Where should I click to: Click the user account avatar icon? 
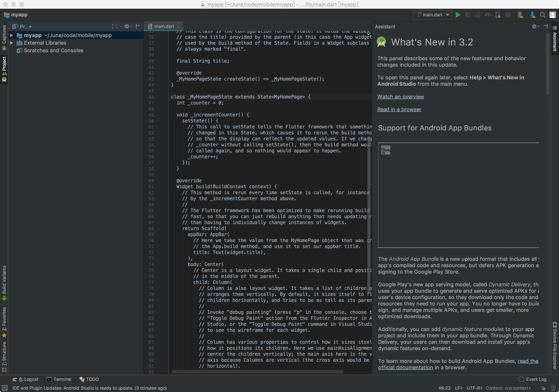tap(552, 15)
